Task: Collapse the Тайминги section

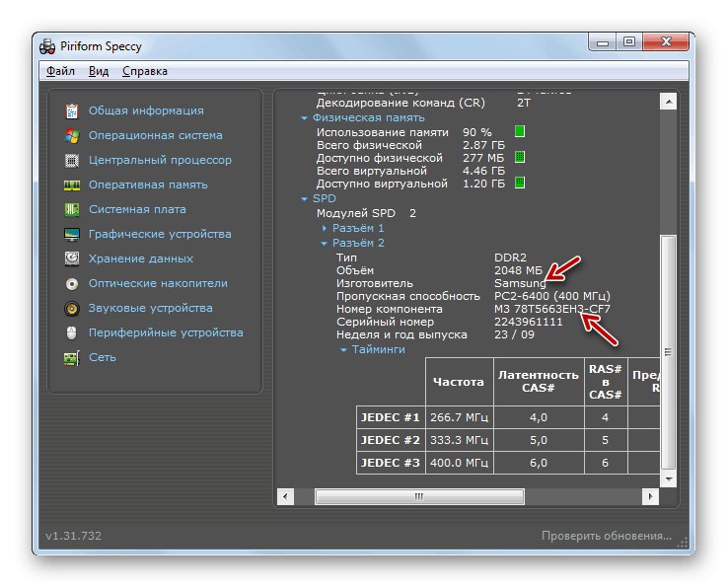Action: click(x=343, y=350)
